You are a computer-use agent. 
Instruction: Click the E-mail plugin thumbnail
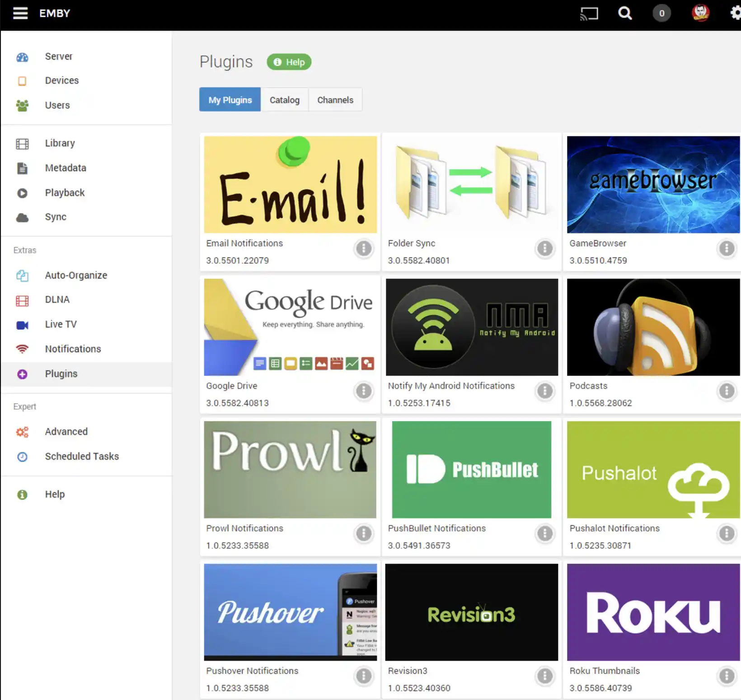click(290, 185)
